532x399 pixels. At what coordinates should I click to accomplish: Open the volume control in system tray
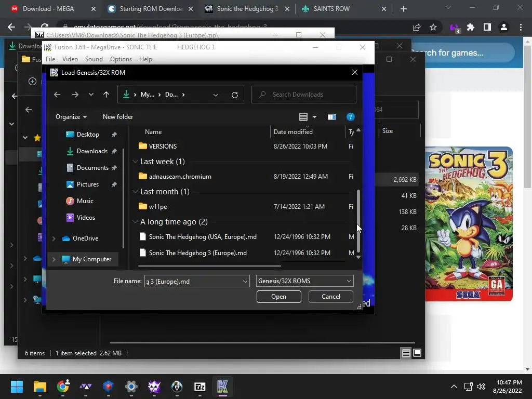(x=481, y=387)
